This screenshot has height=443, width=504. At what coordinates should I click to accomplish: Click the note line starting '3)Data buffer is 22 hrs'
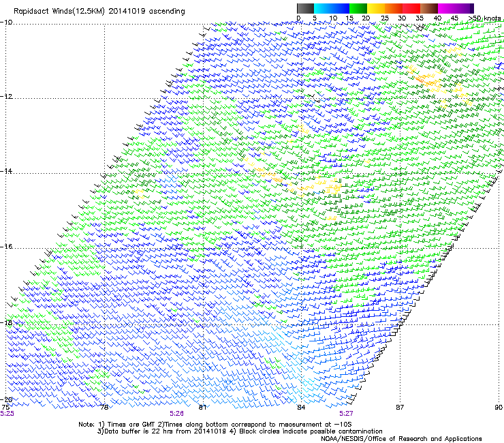tap(240, 431)
